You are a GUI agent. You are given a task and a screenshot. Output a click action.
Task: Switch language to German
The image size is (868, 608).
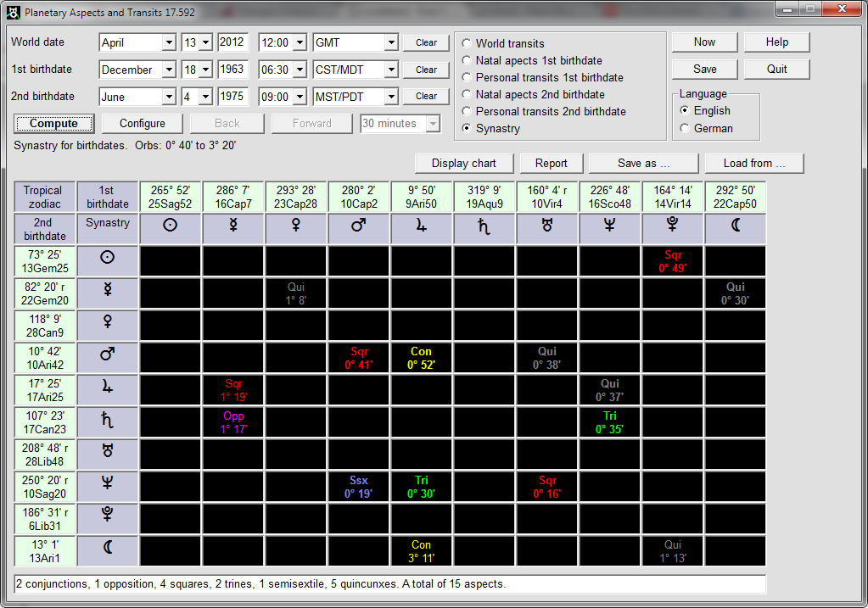point(685,128)
